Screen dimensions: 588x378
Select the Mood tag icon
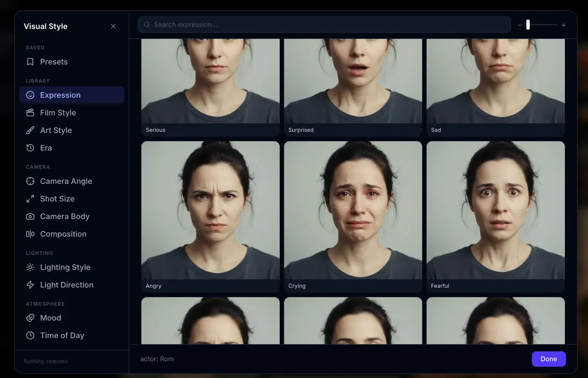pyautogui.click(x=30, y=318)
